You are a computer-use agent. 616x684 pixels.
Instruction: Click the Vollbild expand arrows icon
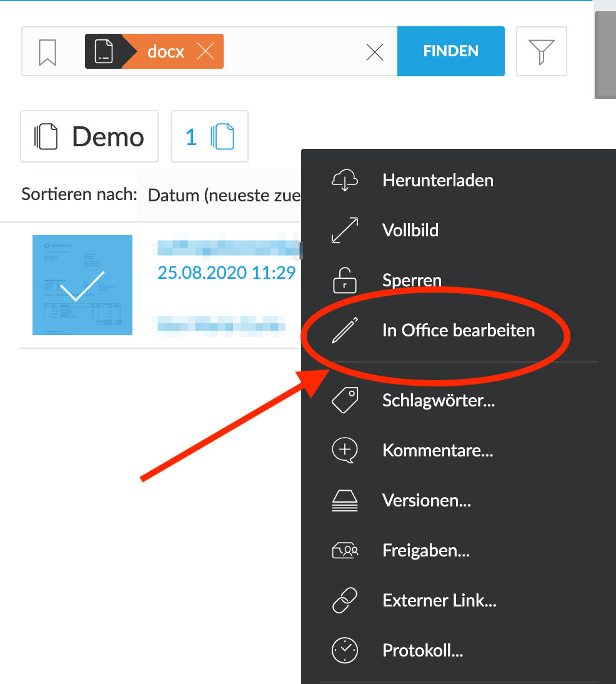coord(345,230)
